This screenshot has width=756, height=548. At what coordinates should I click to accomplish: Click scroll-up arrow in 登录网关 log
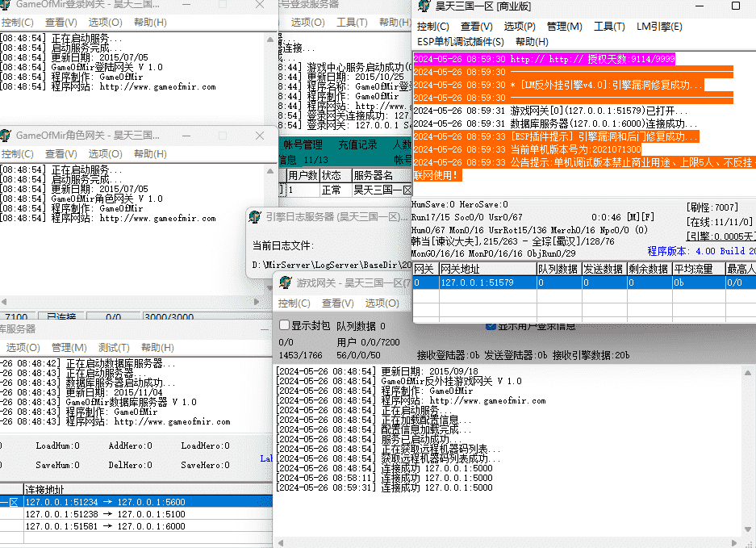pyautogui.click(x=270, y=40)
